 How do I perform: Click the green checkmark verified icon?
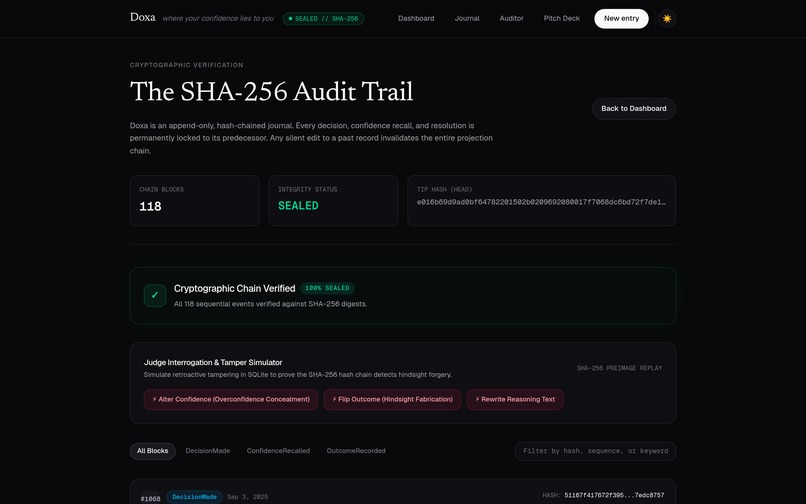[155, 295]
